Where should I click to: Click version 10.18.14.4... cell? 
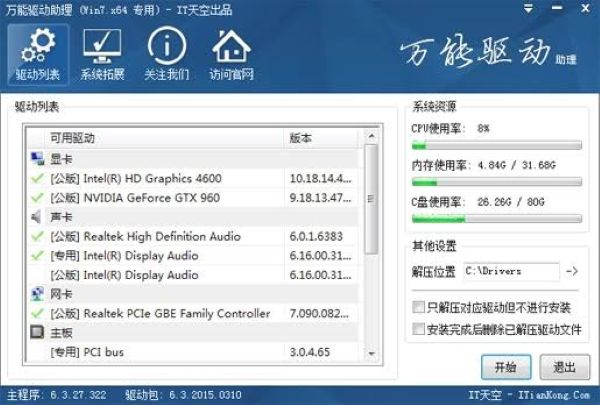320,178
